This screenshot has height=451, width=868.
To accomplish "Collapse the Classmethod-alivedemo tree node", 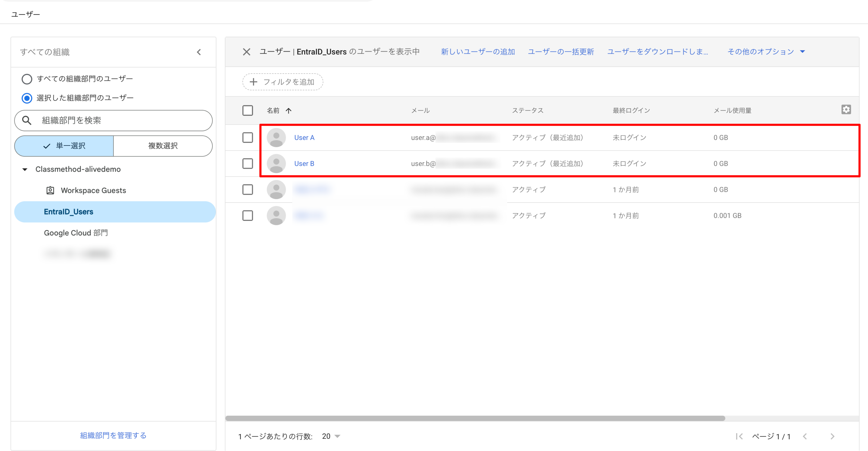I will (24, 169).
